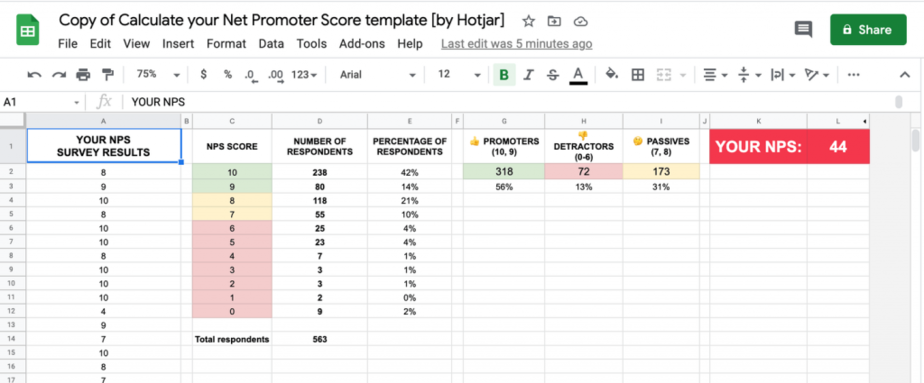The image size is (924, 383).
Task: Click the green Share button
Action: [868, 29]
